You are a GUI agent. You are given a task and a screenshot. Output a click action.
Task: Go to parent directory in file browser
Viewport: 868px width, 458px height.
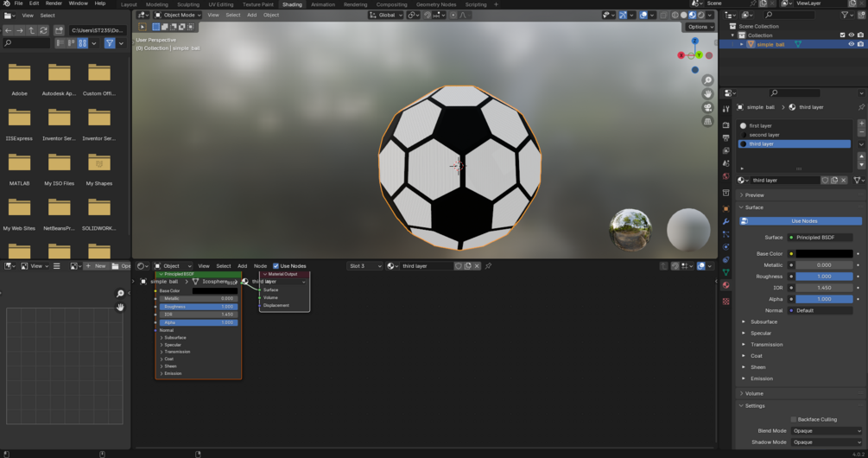(32, 30)
